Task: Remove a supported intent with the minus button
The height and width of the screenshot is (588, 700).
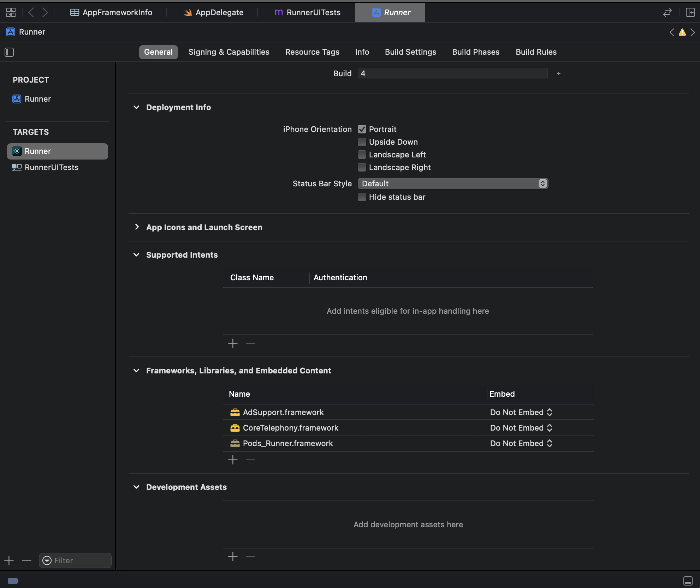Action: pos(250,343)
